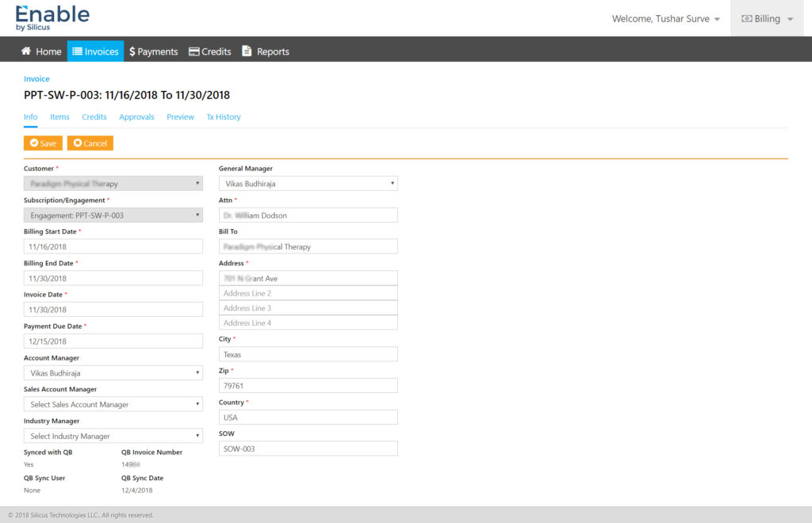The width and height of the screenshot is (812, 523).
Task: Click the Payments dollar icon
Action: [132, 52]
